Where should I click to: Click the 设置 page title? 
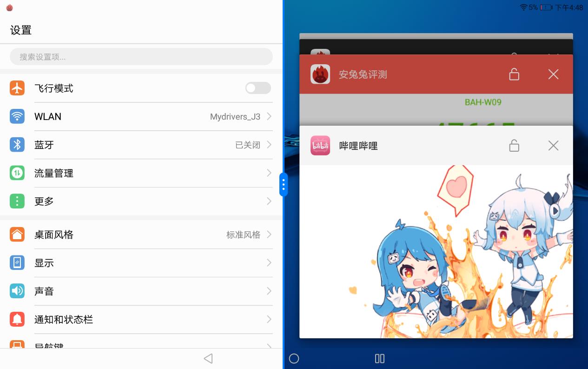[21, 30]
